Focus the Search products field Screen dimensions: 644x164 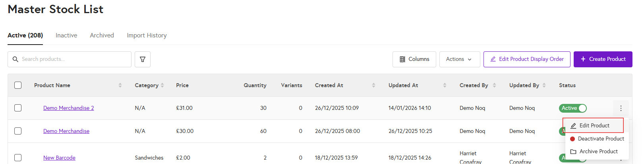pos(73,59)
